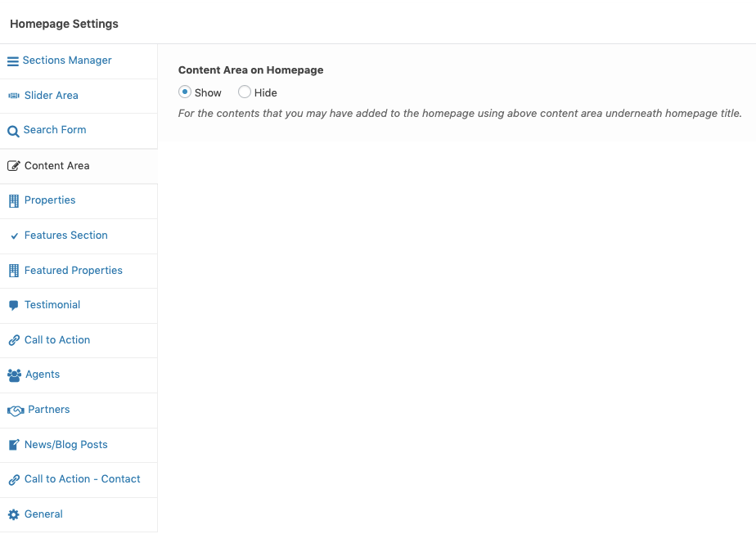The image size is (756, 534).
Task: Click the Show label text
Action: tap(208, 93)
